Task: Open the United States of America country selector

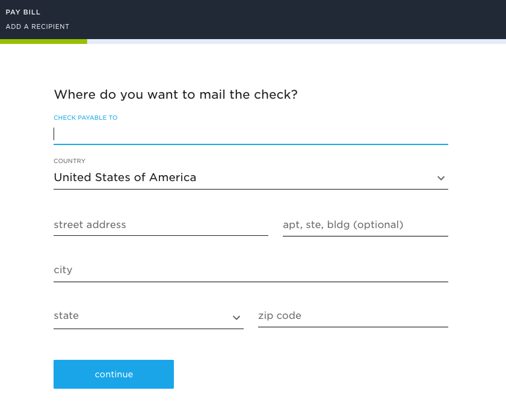Action: pyautogui.click(x=251, y=178)
